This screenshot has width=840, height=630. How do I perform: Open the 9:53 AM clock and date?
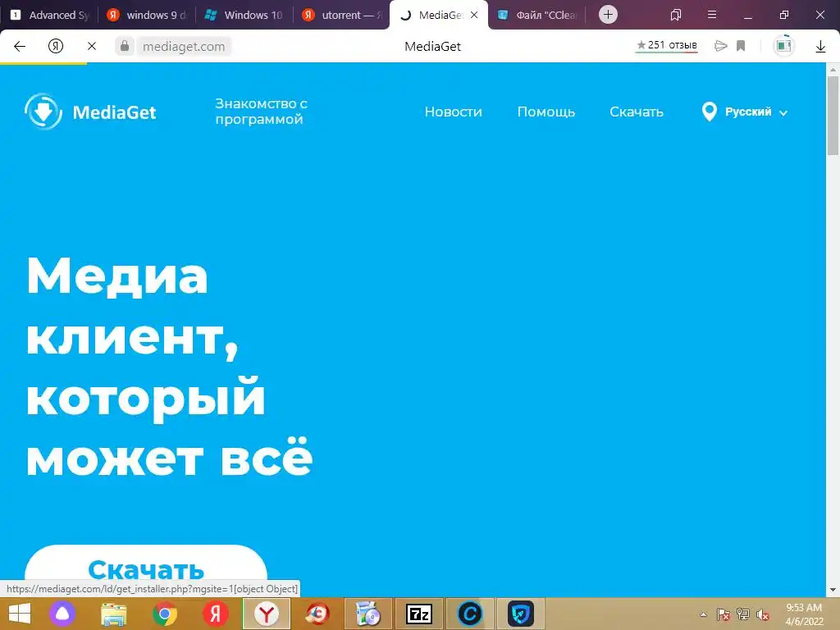(804, 614)
